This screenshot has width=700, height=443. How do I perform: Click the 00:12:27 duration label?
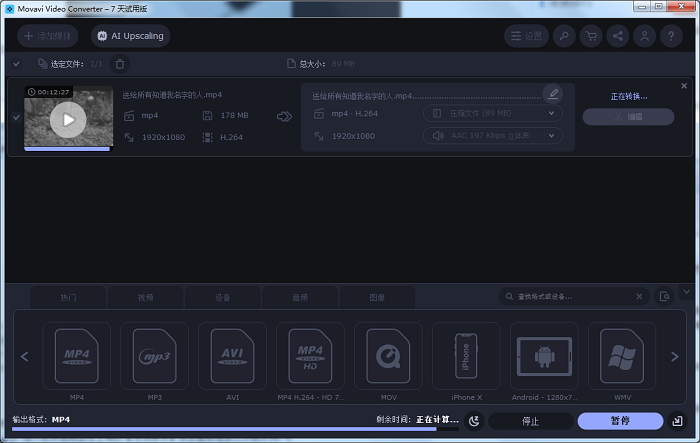(49, 92)
